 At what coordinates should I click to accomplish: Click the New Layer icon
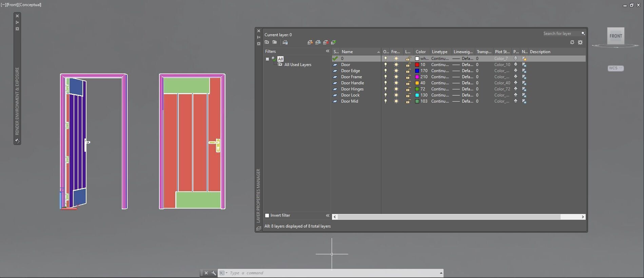pyautogui.click(x=310, y=42)
